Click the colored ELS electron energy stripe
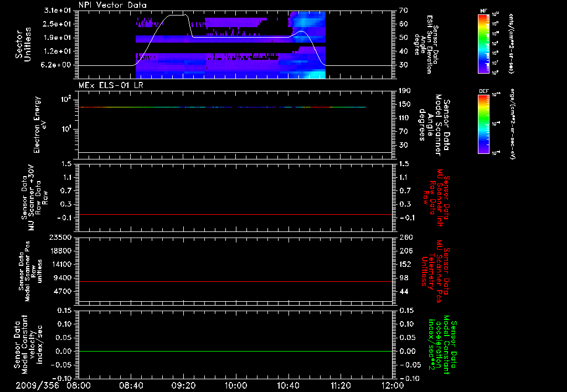This screenshot has width=567, height=392. tap(223, 107)
